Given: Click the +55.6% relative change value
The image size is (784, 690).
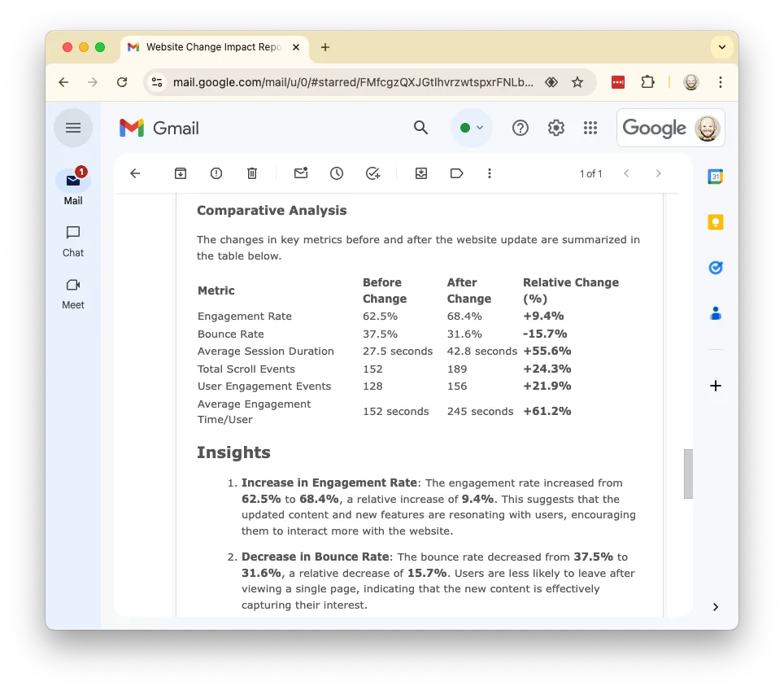Looking at the screenshot, I should click(x=547, y=352).
